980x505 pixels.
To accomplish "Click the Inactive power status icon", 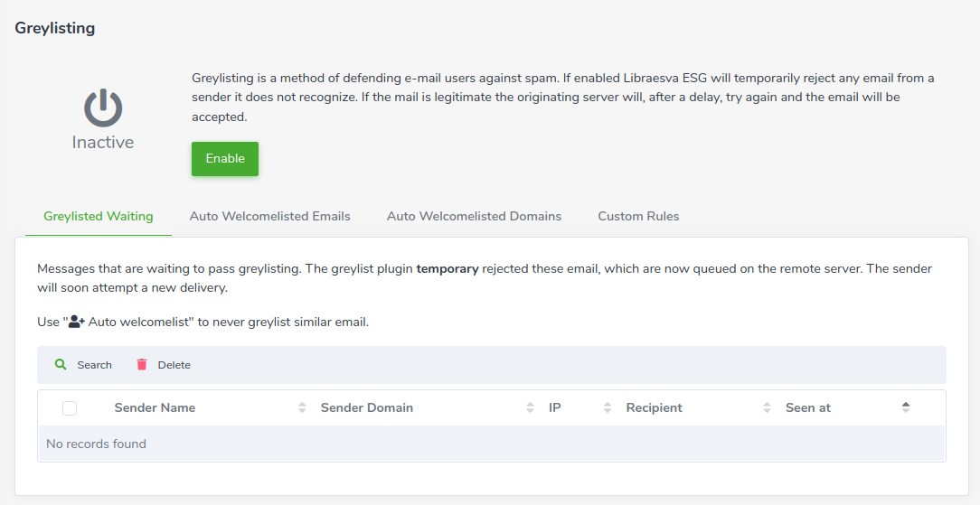I will [x=103, y=108].
